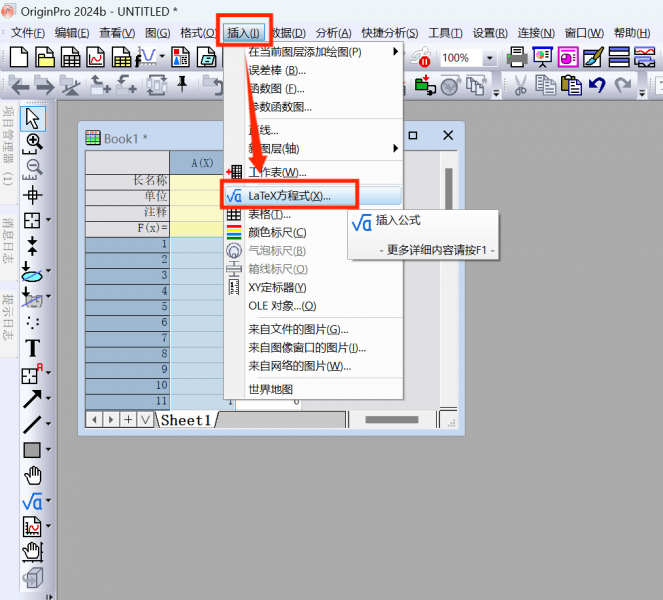Image resolution: width=663 pixels, height=600 pixels.
Task: Expand the Line tool dropdown arrow
Action: [48, 424]
